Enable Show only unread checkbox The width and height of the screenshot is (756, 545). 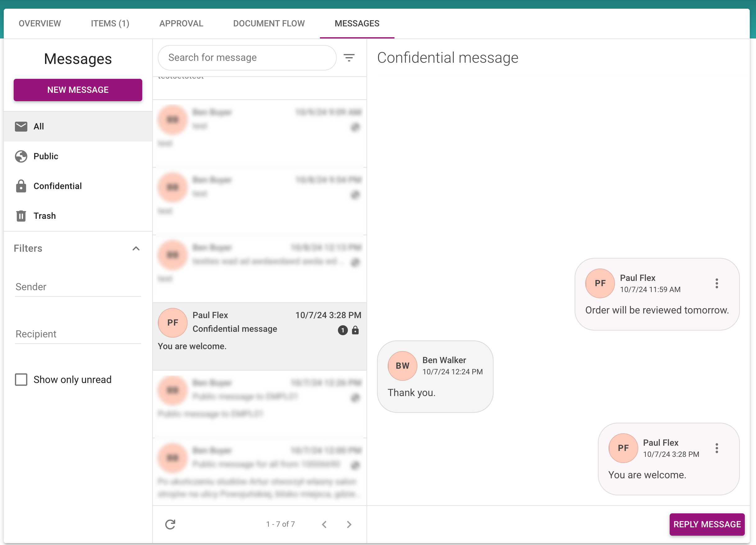pyautogui.click(x=21, y=380)
